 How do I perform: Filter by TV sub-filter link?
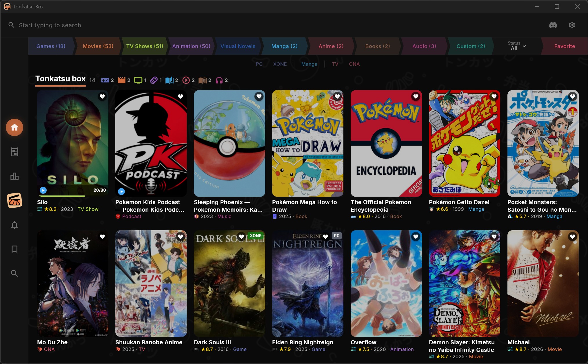335,64
